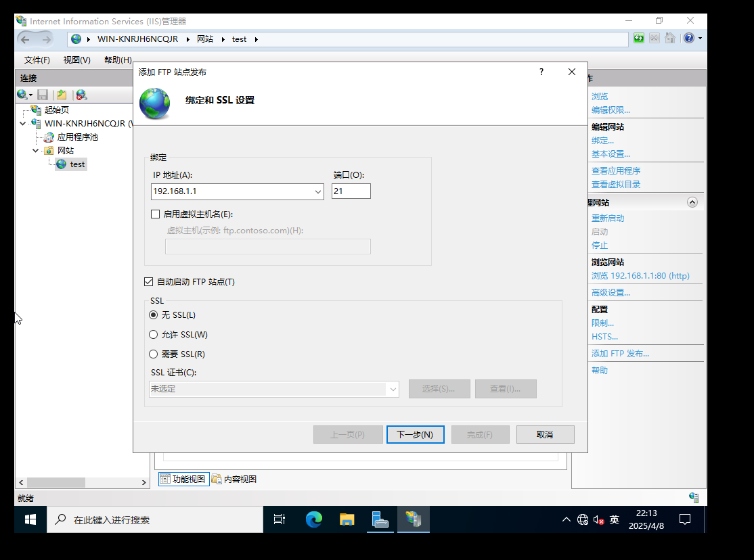Enable the virtual host name checkbox

tap(155, 214)
